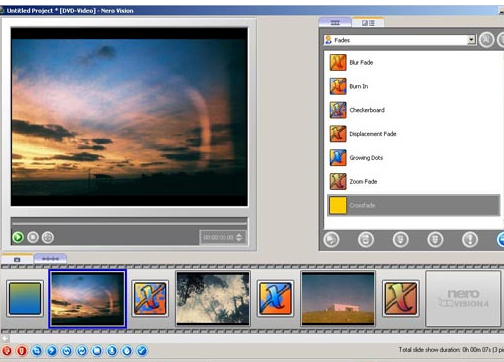Select the Burn In transition icon
The width and height of the screenshot is (504, 362).
(338, 86)
